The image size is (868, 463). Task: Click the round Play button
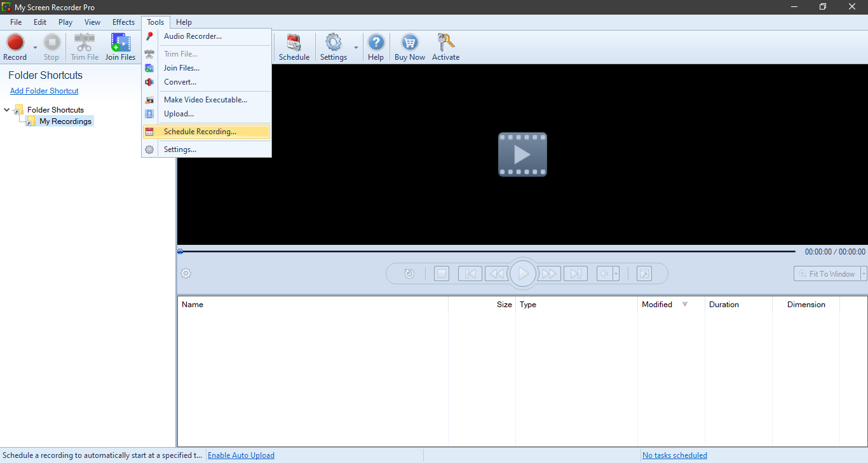pos(523,274)
